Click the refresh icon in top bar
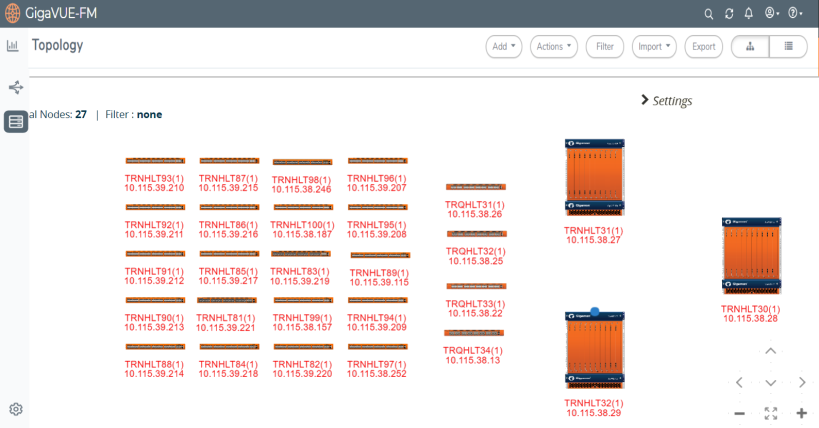Image resolution: width=819 pixels, height=428 pixels. click(729, 13)
